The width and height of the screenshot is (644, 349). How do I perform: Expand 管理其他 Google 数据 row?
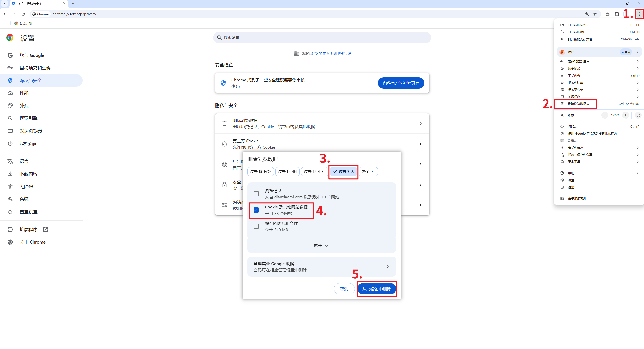(321, 267)
